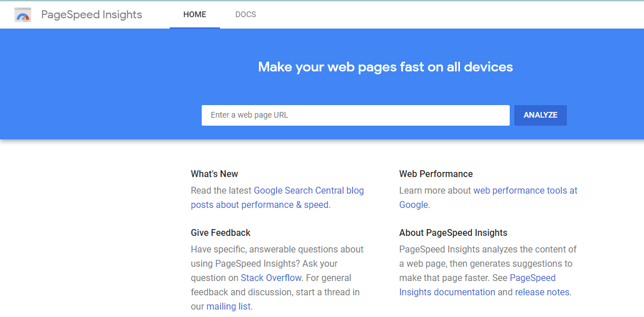
Task: Select the Give Feedback heading
Action: [221, 233]
